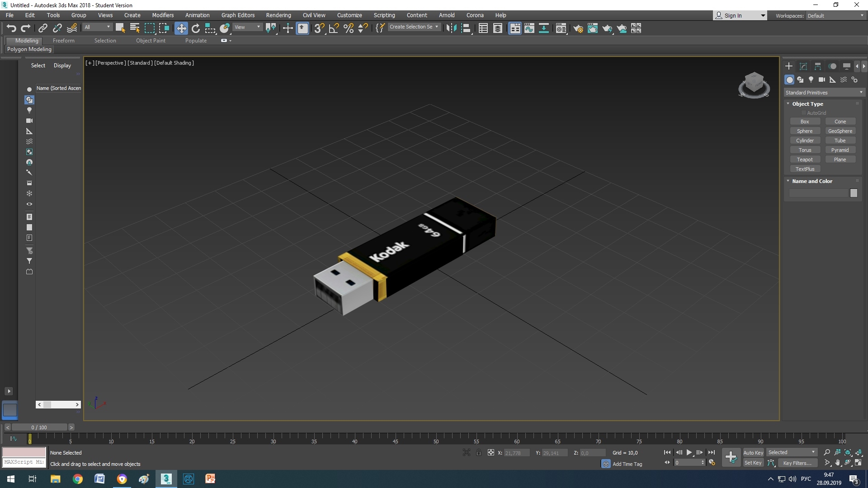
Task: Open the Curve Editor icon
Action: (x=529, y=28)
